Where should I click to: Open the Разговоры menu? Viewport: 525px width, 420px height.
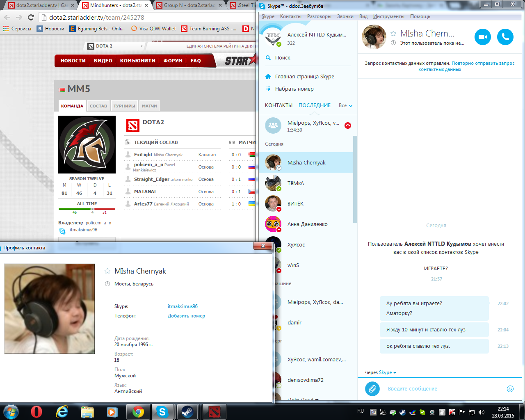(319, 16)
